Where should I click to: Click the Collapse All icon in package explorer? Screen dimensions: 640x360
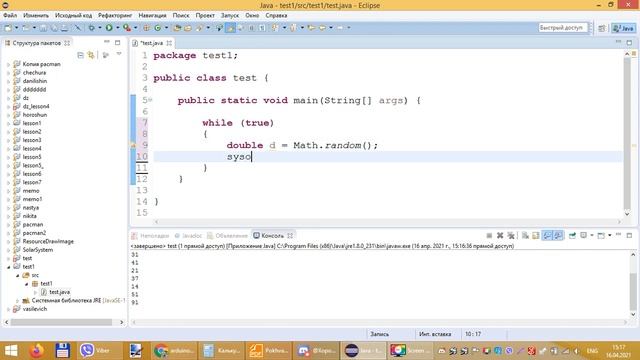(x=80, y=55)
